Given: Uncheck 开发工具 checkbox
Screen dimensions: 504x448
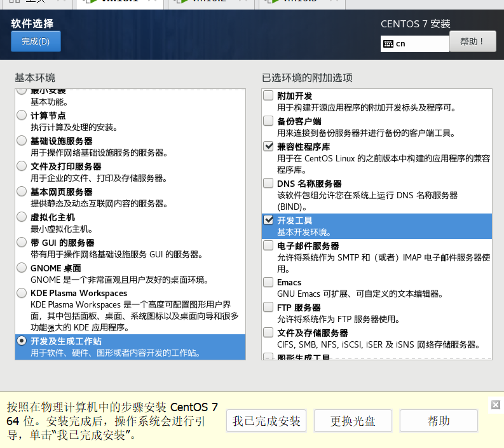Looking at the screenshot, I should (x=268, y=220).
